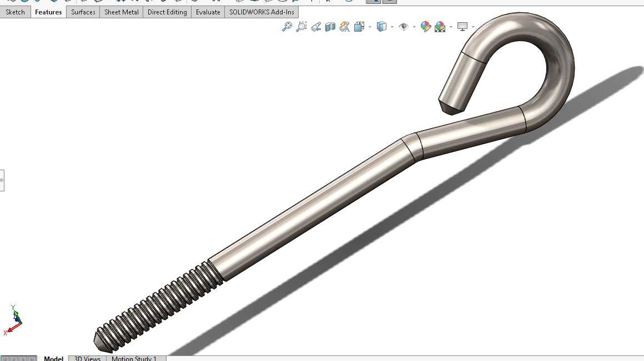Click the Display Style icon
Screen dimensions: 644x361
tap(381, 27)
